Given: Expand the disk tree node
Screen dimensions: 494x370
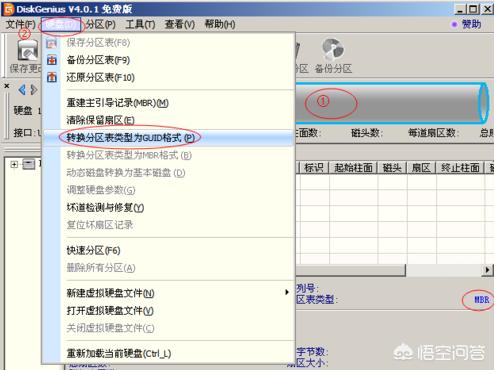Looking at the screenshot, I should [14, 164].
